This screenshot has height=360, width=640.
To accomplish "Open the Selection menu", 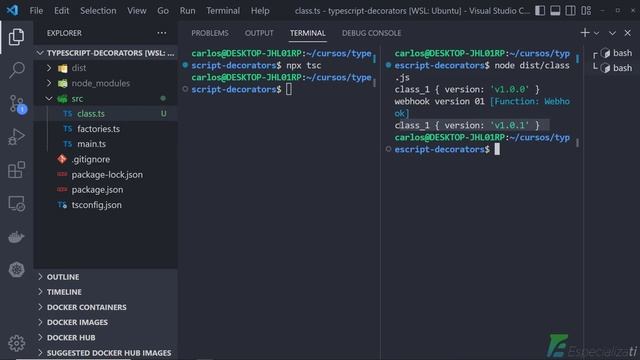I will coord(98,11).
